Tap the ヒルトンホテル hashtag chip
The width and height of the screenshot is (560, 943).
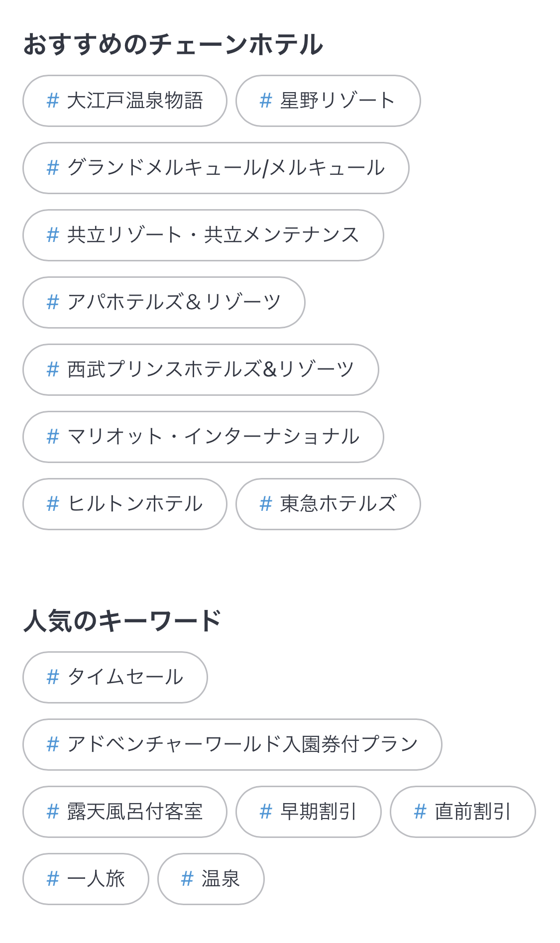click(x=124, y=504)
